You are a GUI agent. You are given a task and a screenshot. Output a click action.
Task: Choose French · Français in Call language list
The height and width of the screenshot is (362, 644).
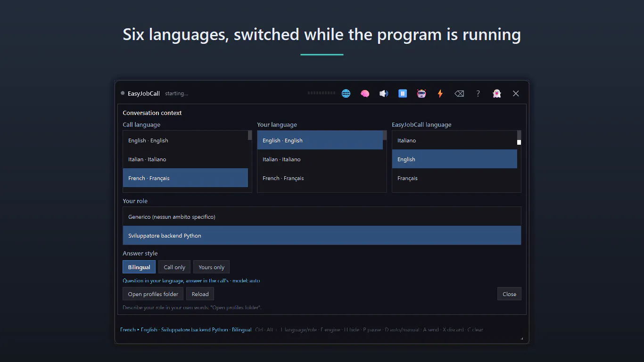[x=185, y=178]
